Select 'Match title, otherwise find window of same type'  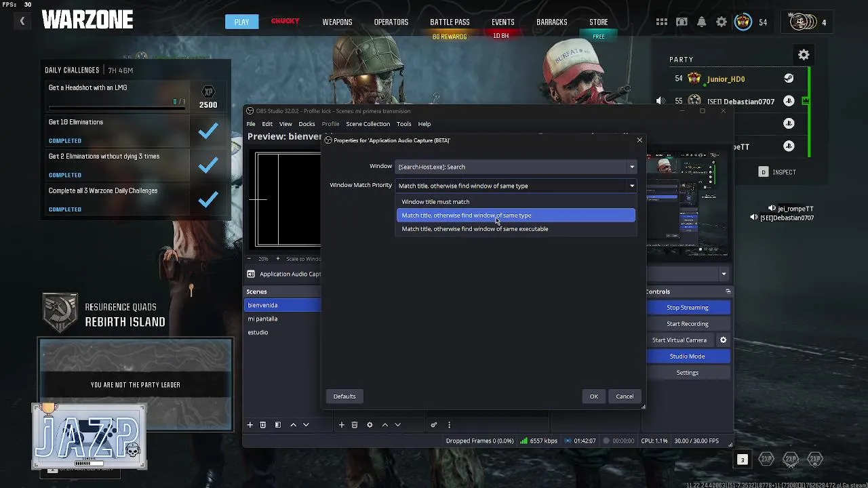pos(516,215)
